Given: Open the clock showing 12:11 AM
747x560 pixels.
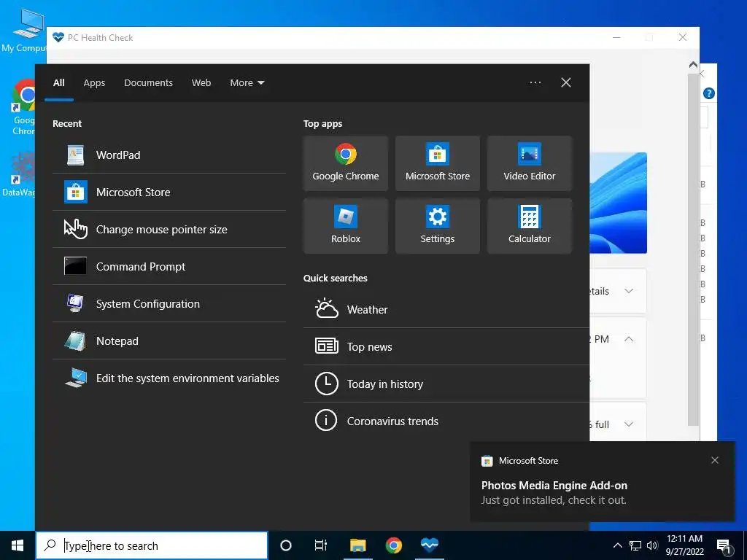Looking at the screenshot, I should coord(684,545).
